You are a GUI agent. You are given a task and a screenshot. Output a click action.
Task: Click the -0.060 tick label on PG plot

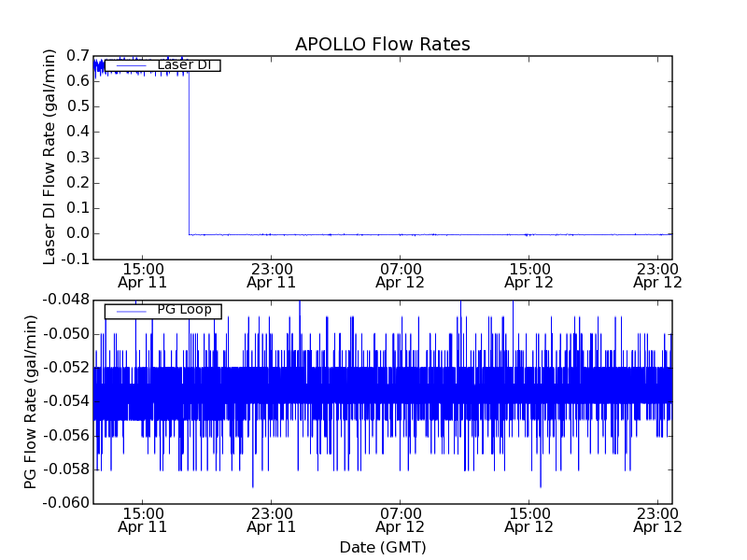(66, 503)
